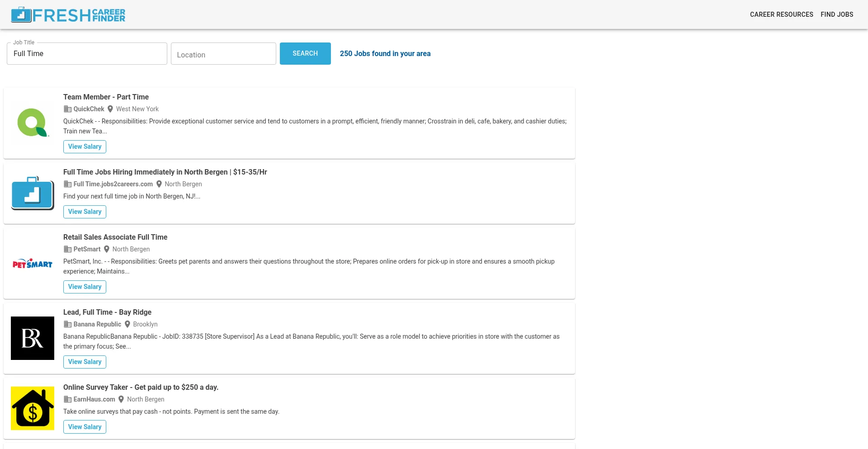This screenshot has width=868, height=449.
Task: Click building icon next to PetSmart
Action: pyautogui.click(x=67, y=249)
